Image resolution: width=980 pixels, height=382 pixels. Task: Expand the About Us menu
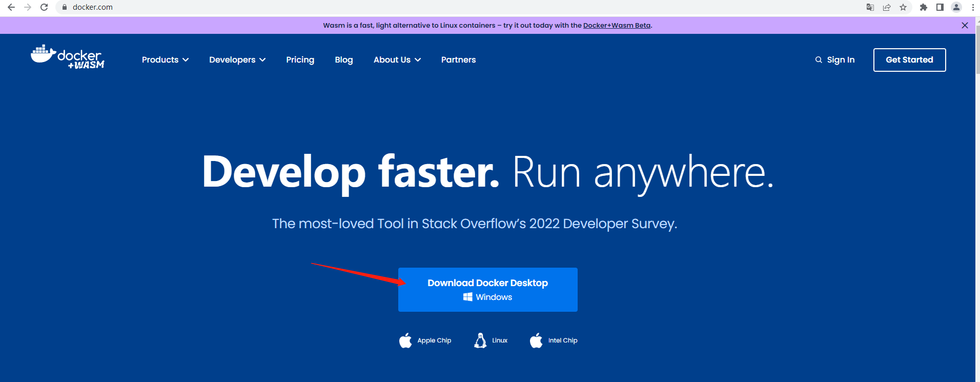pyautogui.click(x=397, y=60)
